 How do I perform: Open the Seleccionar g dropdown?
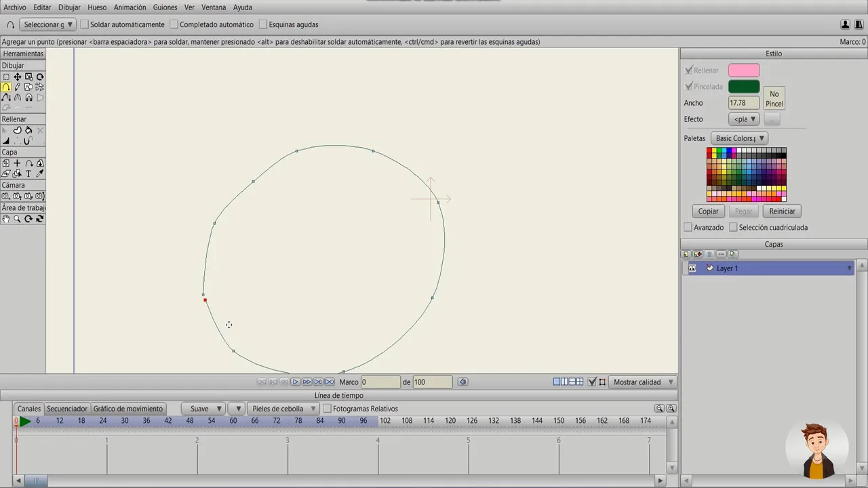[46, 24]
